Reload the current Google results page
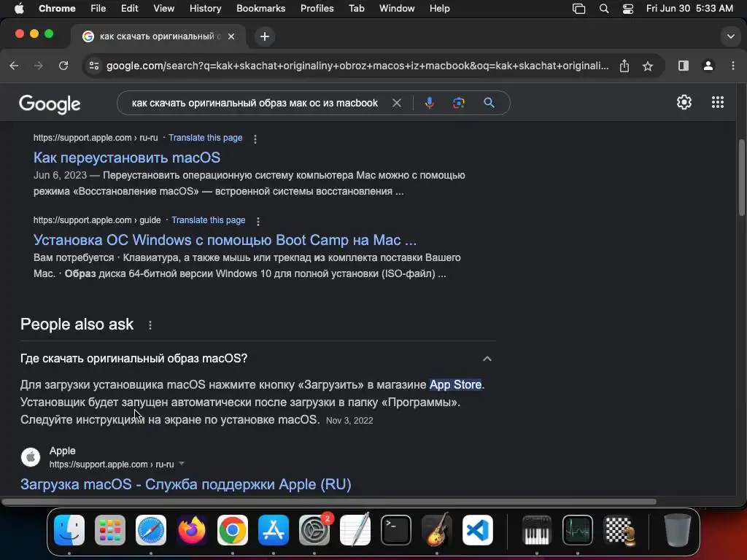The width and height of the screenshot is (747, 560). click(x=63, y=66)
